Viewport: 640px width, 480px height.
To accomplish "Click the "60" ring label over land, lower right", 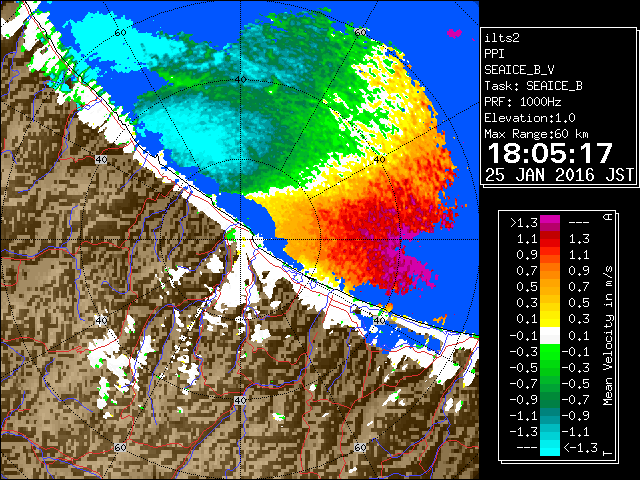I will 360,447.
